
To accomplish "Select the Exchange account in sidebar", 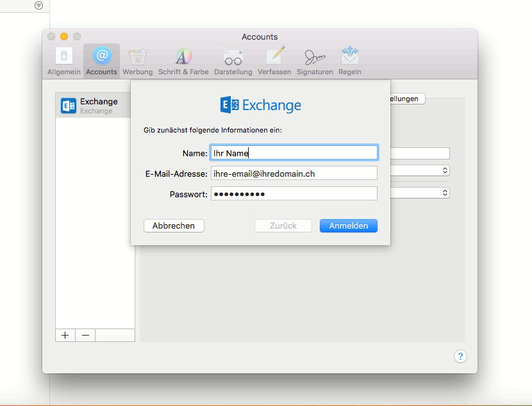I will (x=93, y=106).
